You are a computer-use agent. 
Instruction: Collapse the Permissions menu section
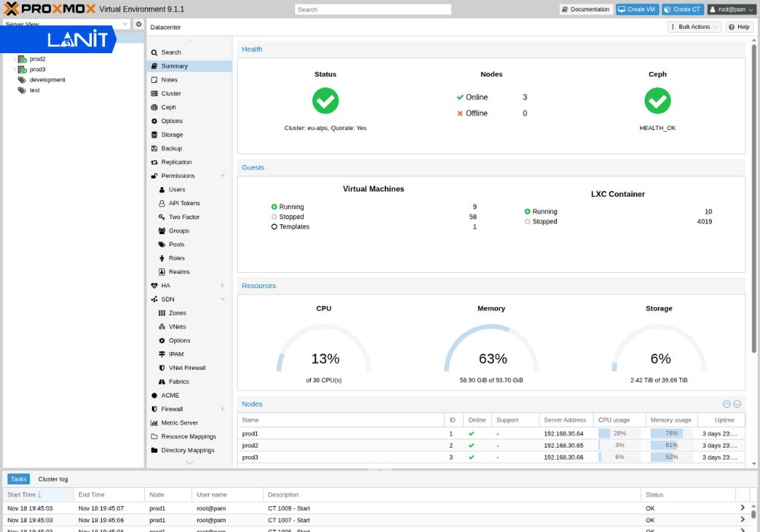tap(223, 176)
